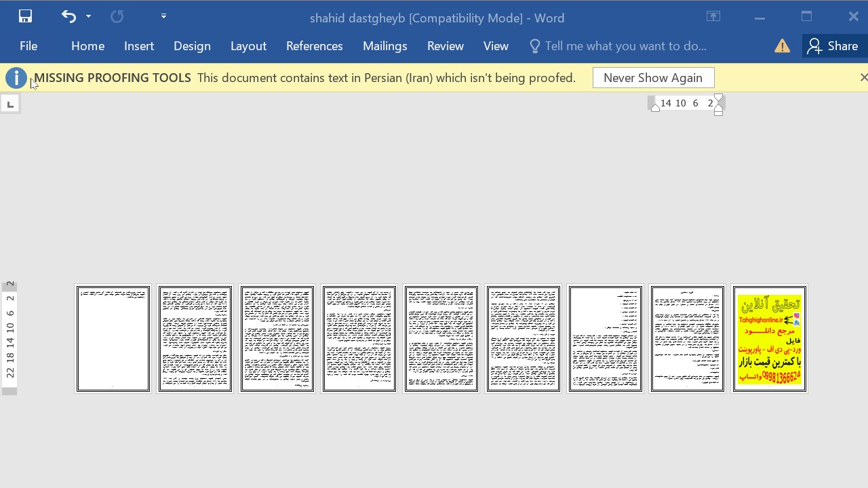This screenshot has height=488, width=868.
Task: Select the second page thumbnail
Action: (x=195, y=339)
